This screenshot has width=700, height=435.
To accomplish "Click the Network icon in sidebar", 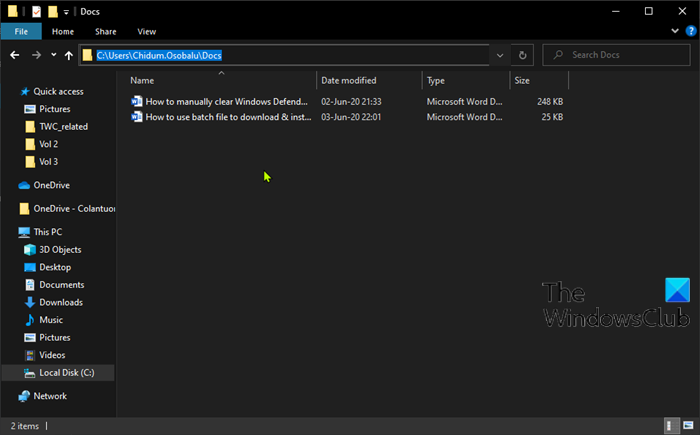I will (x=24, y=396).
